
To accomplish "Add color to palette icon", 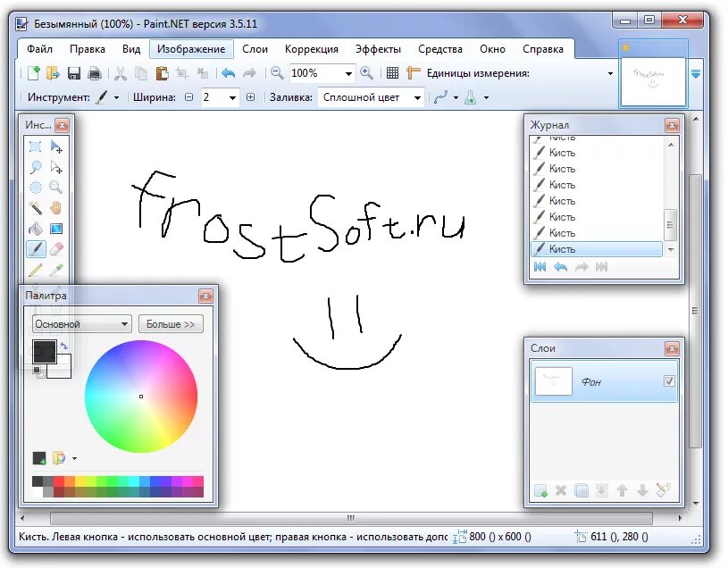I will (39, 458).
